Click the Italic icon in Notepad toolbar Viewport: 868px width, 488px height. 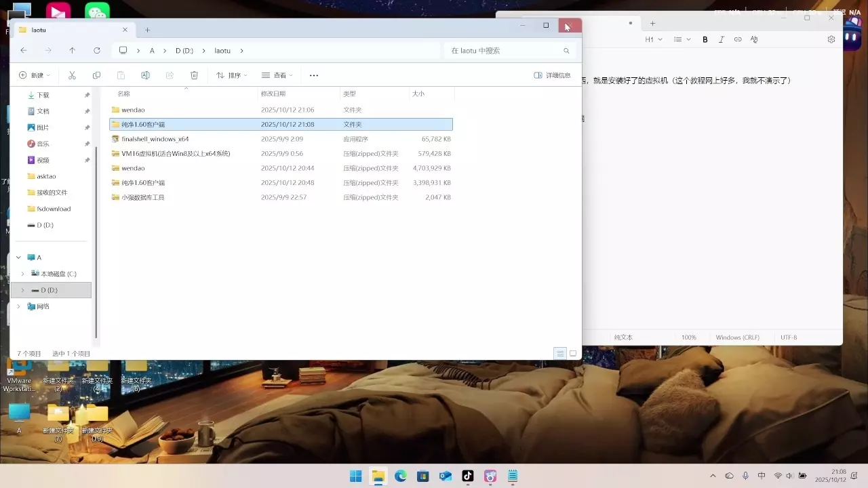coord(722,39)
